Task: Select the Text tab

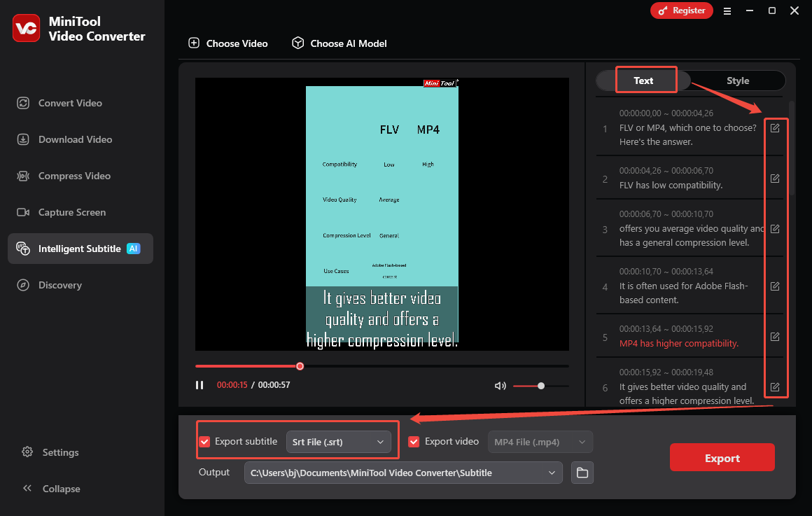Action: click(x=643, y=81)
